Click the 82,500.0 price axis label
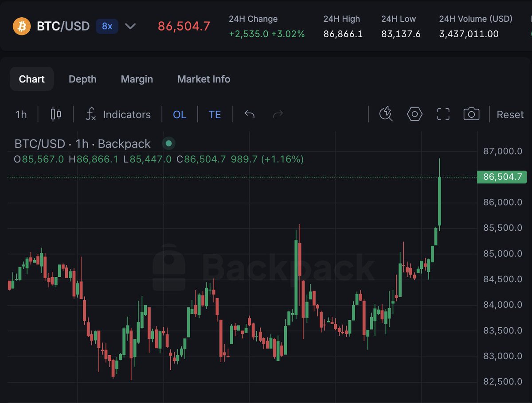This screenshot has height=403, width=532. [502, 382]
